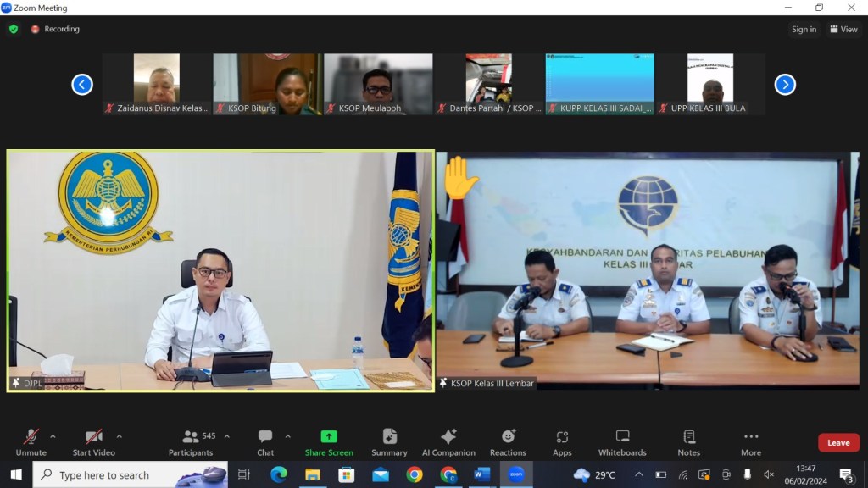Show next page of participant thumbnails
Image resolution: width=868 pixels, height=488 pixels.
coord(785,84)
